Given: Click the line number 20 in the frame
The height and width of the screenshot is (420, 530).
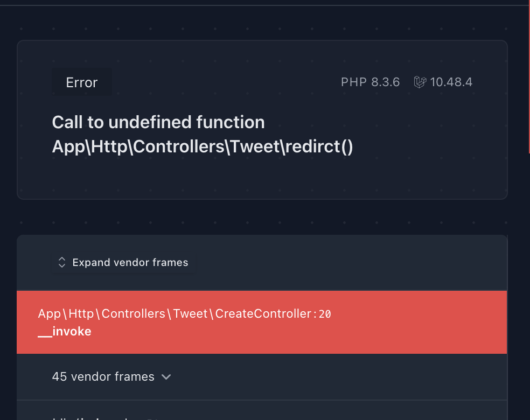Looking at the screenshot, I should pos(325,314).
